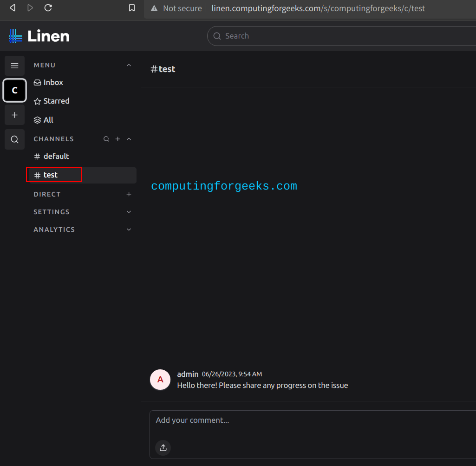Click the message timestamp 06/26/2023, 9:54 AM
The height and width of the screenshot is (466, 476).
tap(232, 374)
